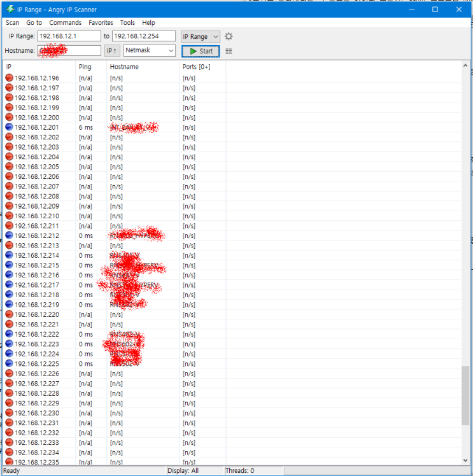Click the red status dot for 192.168.12.234

click(x=9, y=452)
